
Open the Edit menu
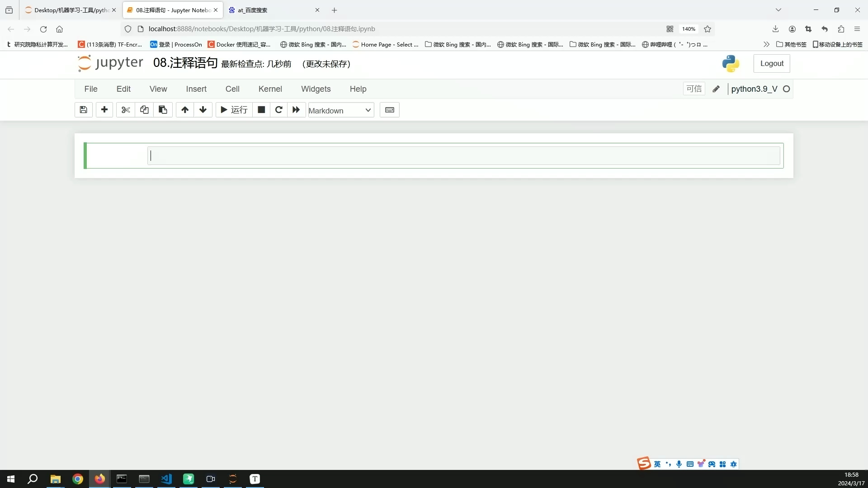coord(123,89)
